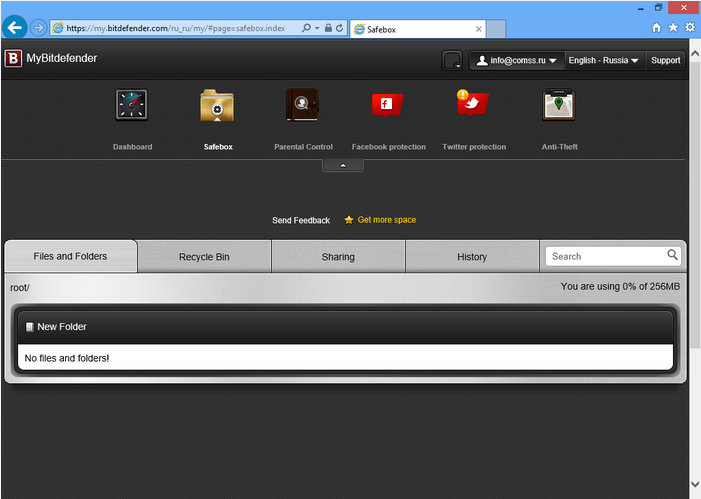This screenshot has height=499, width=701.
Task: Select the Safebox folder icon
Action: pyautogui.click(x=217, y=106)
